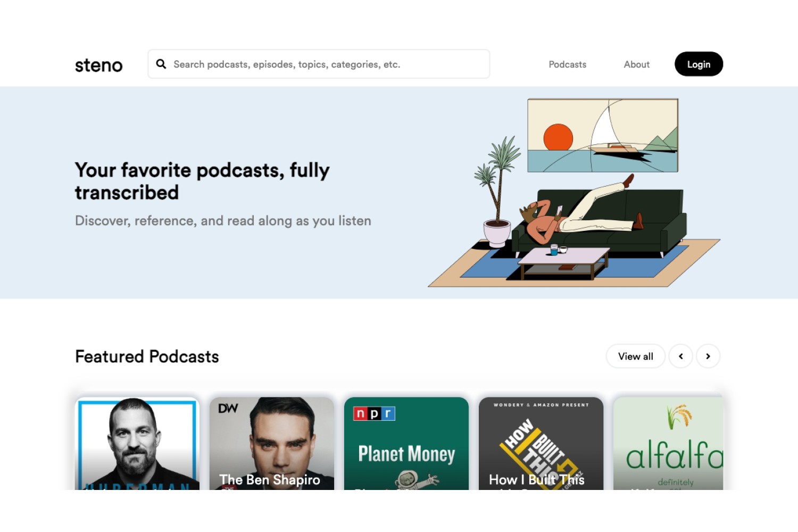Click the next carousel arrow

tap(708, 356)
